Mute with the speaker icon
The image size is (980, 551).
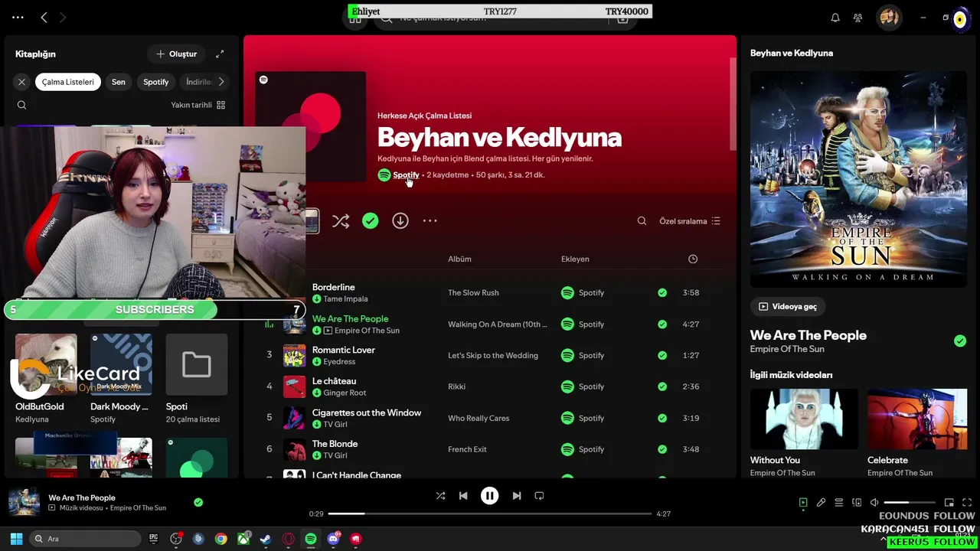click(874, 503)
